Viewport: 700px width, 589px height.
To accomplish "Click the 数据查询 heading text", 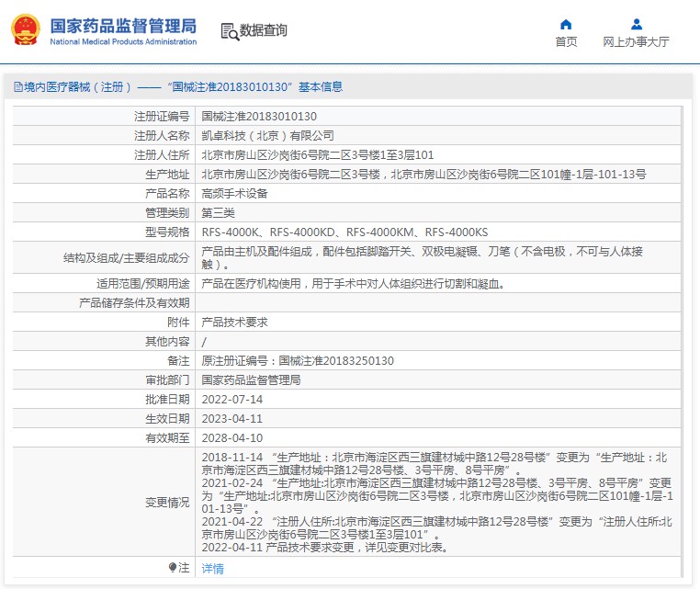I will pos(264,31).
